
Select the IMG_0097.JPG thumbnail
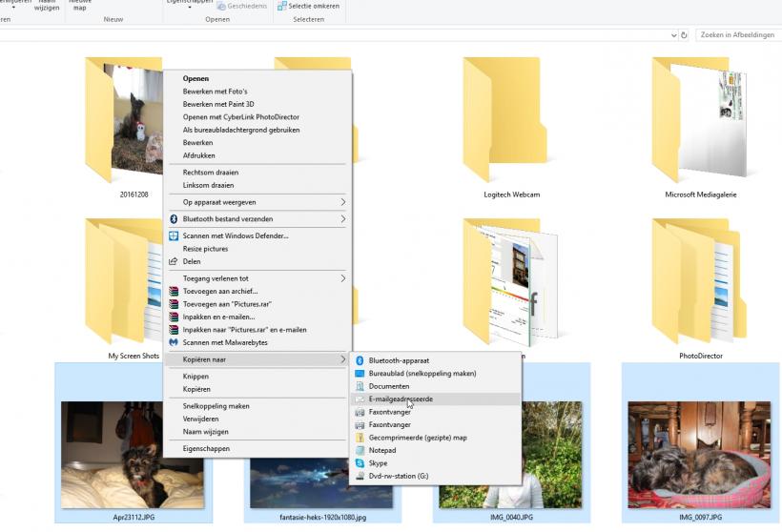[699, 455]
